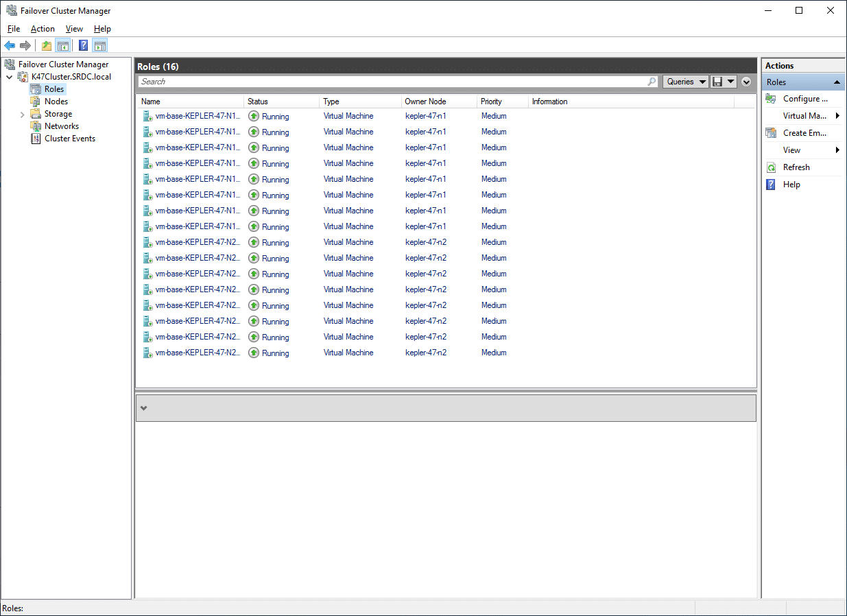Viewport: 847px width, 616px height.
Task: Select the last vm-base-KEPLER-47-N2 role row
Action: coord(446,353)
